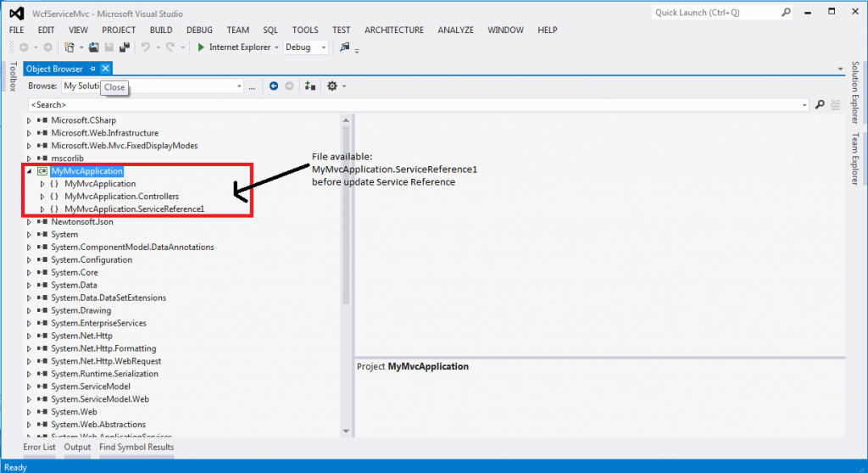Open the DEBUG menu
This screenshot has height=473, width=868.
[x=199, y=30]
